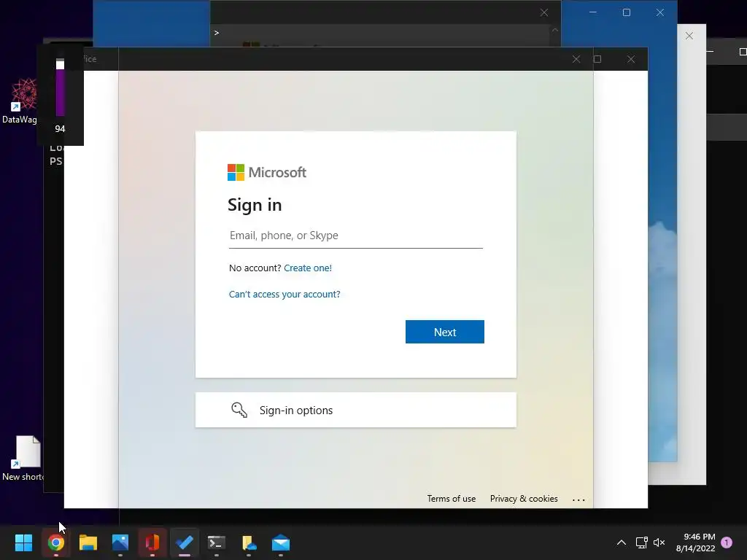This screenshot has height=560, width=747.
Task: Click the Create one! link
Action: [x=308, y=268]
